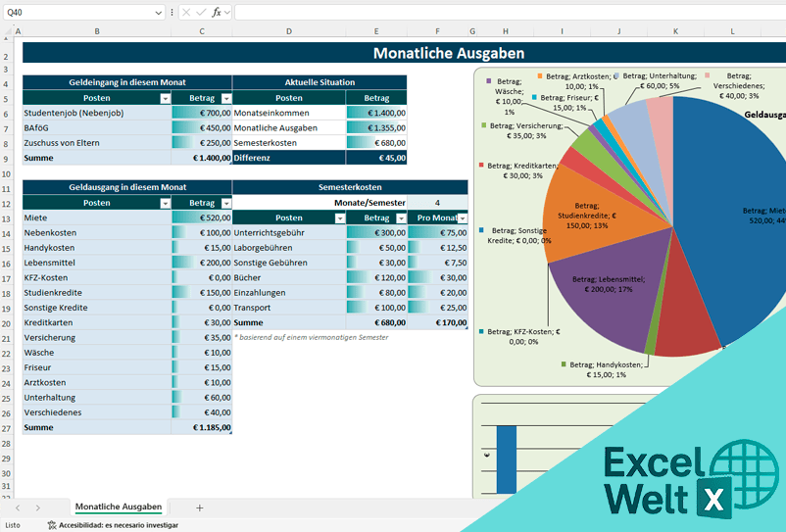The height and width of the screenshot is (532, 786).
Task: Click the Betrag; Kreditkarten chart label
Action: click(x=521, y=170)
